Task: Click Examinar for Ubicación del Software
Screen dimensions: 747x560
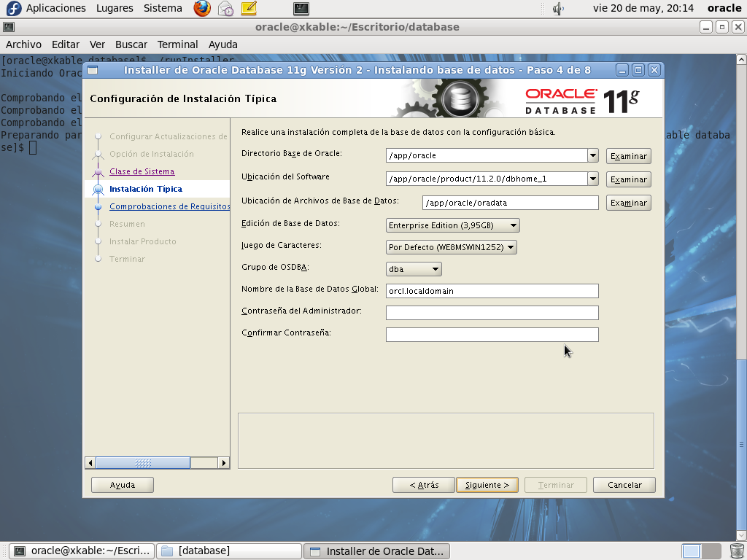Action: [628, 179]
